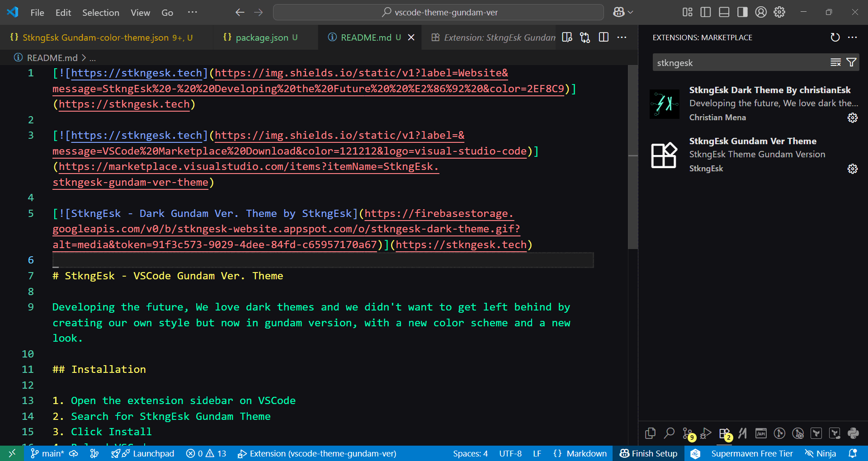The image size is (868, 461).
Task: Open Extensions view more actions menu
Action: click(x=853, y=38)
